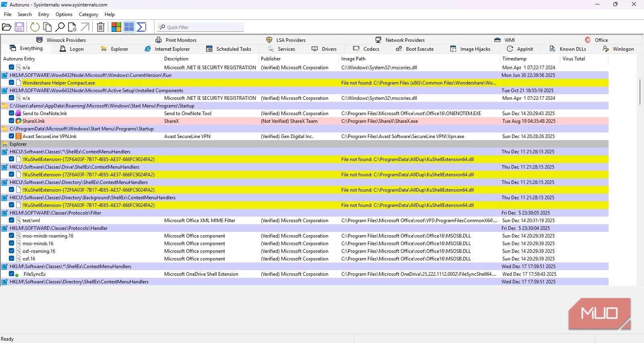Image resolution: width=644 pixels, height=343 pixels.
Task: Open the Options menu
Action: click(x=64, y=14)
